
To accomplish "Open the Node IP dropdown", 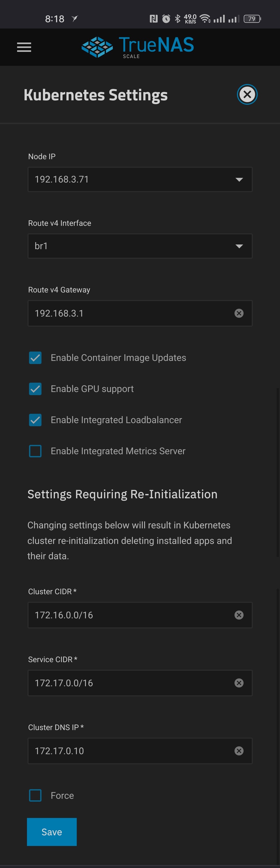I will (140, 179).
